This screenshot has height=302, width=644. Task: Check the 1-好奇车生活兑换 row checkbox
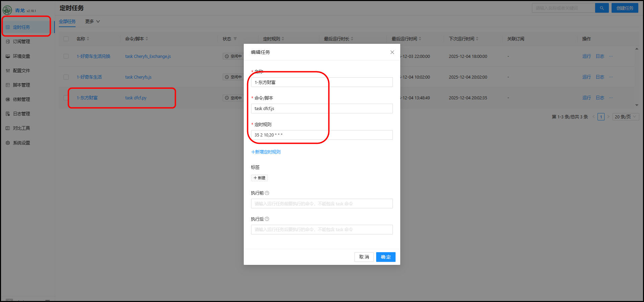tap(66, 56)
